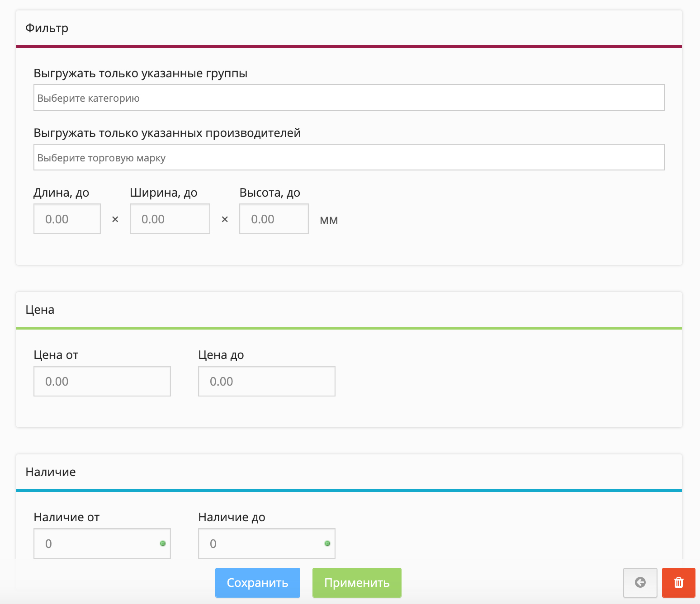The width and height of the screenshot is (700, 604).
Task: Open the Выберите категорию selector
Action: (349, 98)
